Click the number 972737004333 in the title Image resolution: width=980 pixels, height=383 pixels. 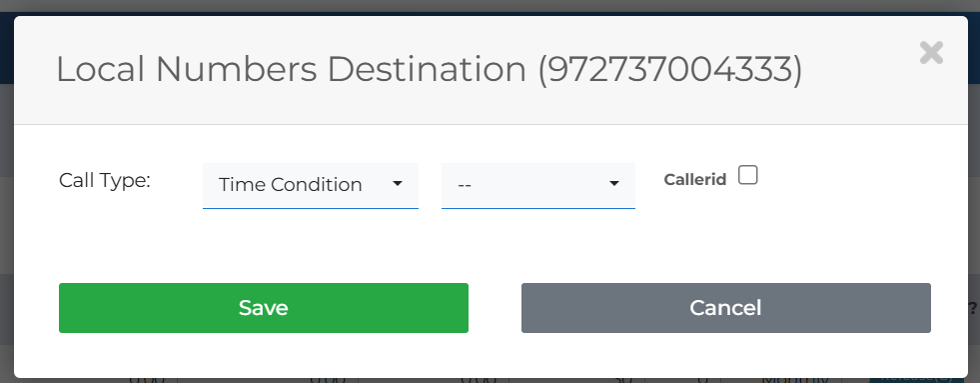point(670,69)
